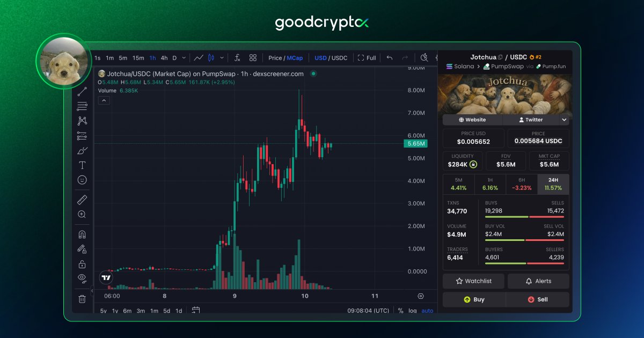Select the ruler measure tool

[82, 200]
